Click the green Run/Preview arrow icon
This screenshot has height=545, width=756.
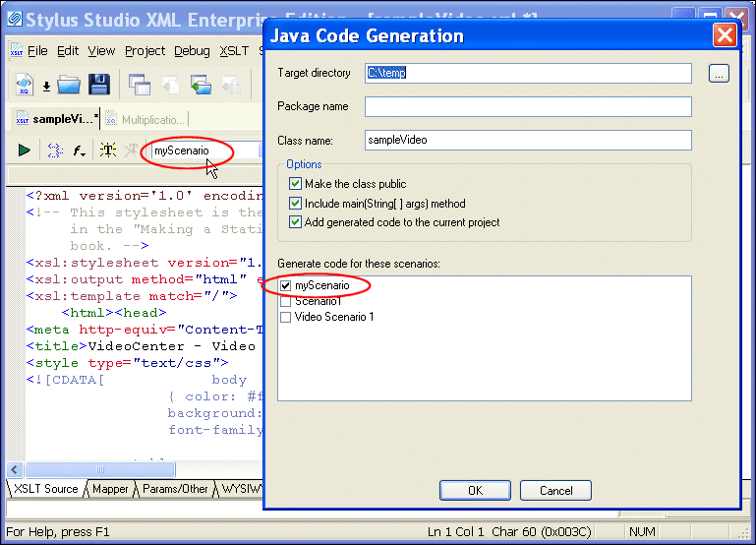[25, 151]
